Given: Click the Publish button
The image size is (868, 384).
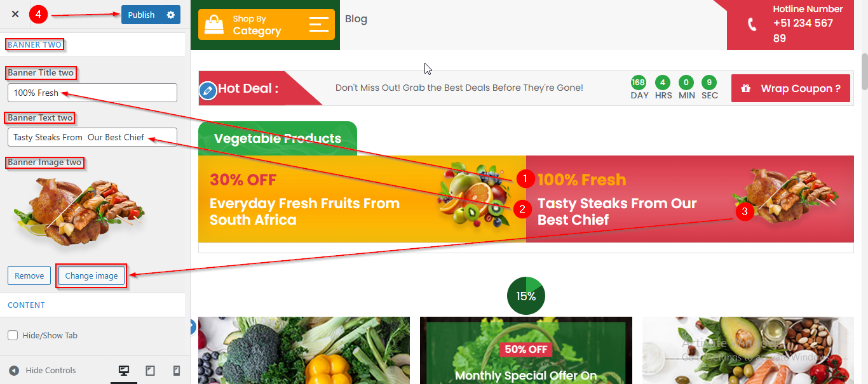Looking at the screenshot, I should coord(141,15).
